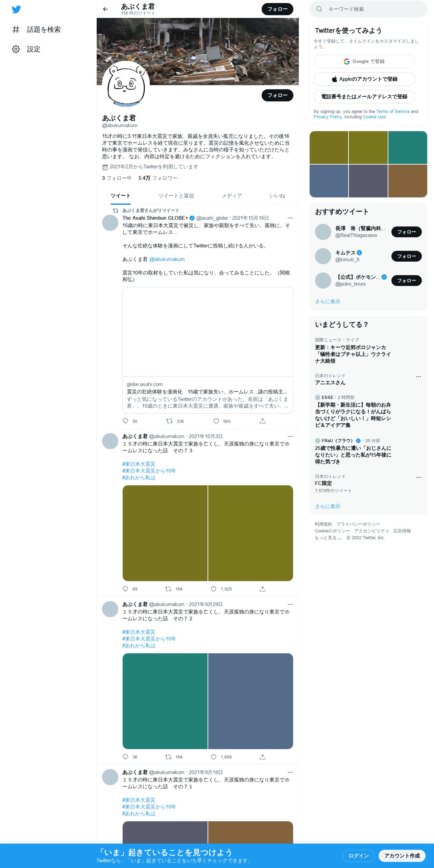Image resolution: width=434 pixels, height=868 pixels.
Task: Like the その73 tweet with 1,929 likes
Action: (221, 589)
